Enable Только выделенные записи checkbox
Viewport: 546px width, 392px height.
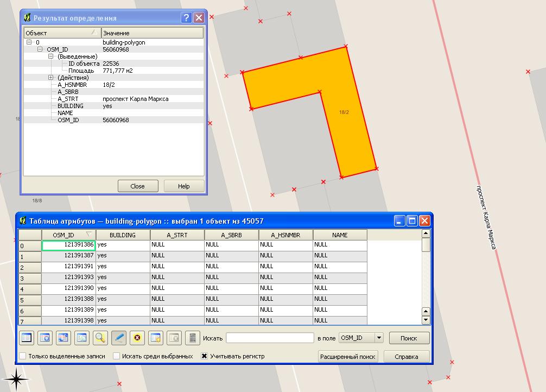click(21, 356)
